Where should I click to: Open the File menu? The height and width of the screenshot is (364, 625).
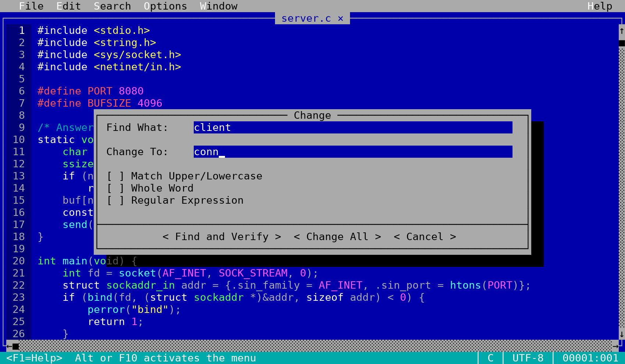point(31,6)
